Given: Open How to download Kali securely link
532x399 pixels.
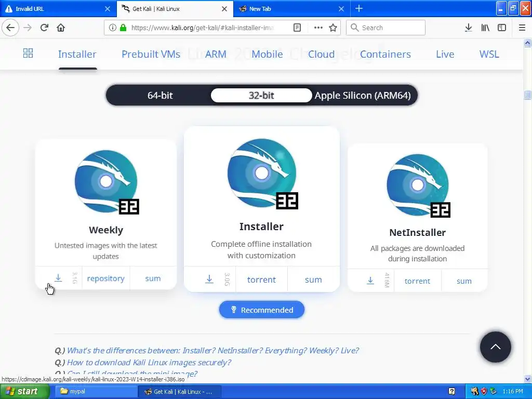Looking at the screenshot, I should pyautogui.click(x=149, y=362).
